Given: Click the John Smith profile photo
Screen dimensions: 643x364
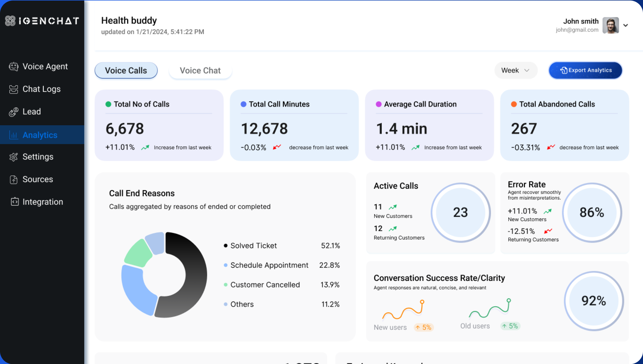Looking at the screenshot, I should click(610, 25).
